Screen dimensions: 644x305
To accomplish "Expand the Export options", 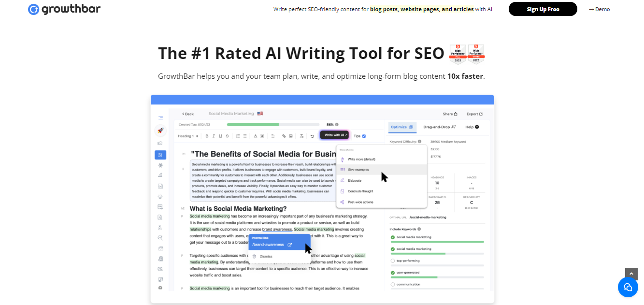I will point(474,114).
